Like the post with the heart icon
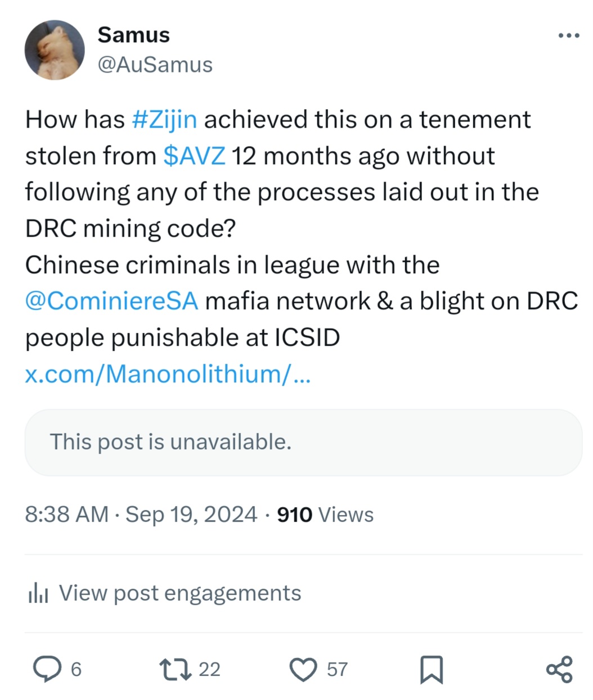The height and width of the screenshot is (700, 593). (x=303, y=669)
